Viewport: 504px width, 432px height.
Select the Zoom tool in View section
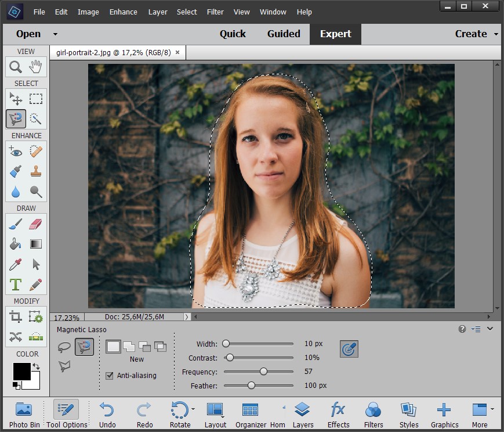click(x=16, y=67)
